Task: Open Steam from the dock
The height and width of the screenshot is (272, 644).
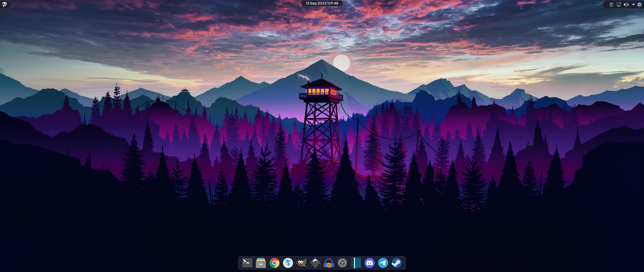Action: (x=396, y=263)
